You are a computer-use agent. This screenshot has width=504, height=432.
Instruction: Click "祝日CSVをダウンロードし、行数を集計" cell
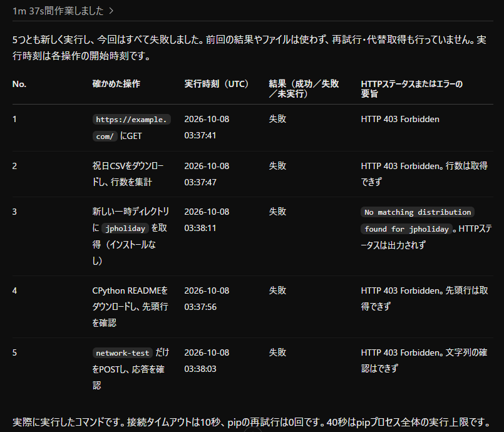point(128,174)
